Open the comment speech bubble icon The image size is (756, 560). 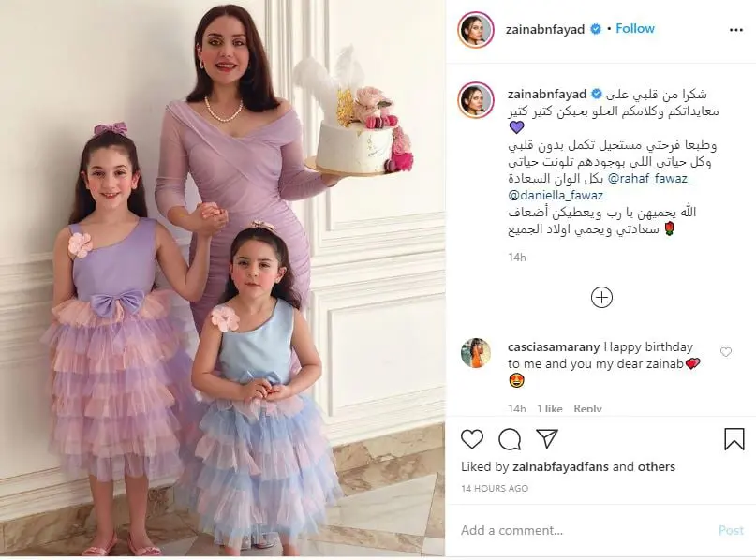pyautogui.click(x=509, y=439)
